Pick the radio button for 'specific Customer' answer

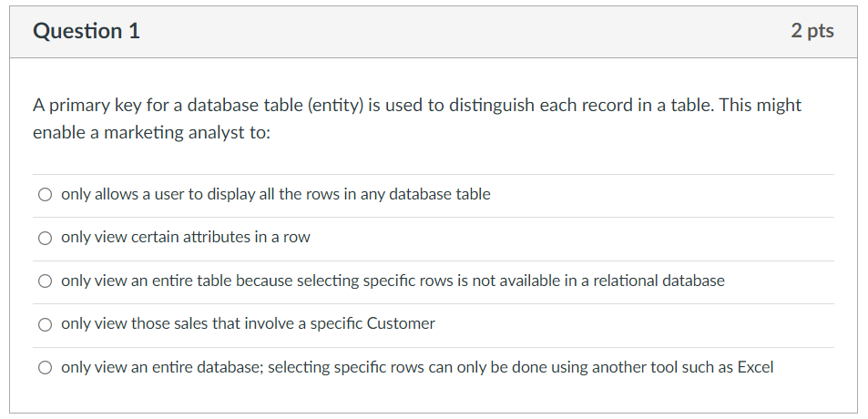pyautogui.click(x=45, y=324)
